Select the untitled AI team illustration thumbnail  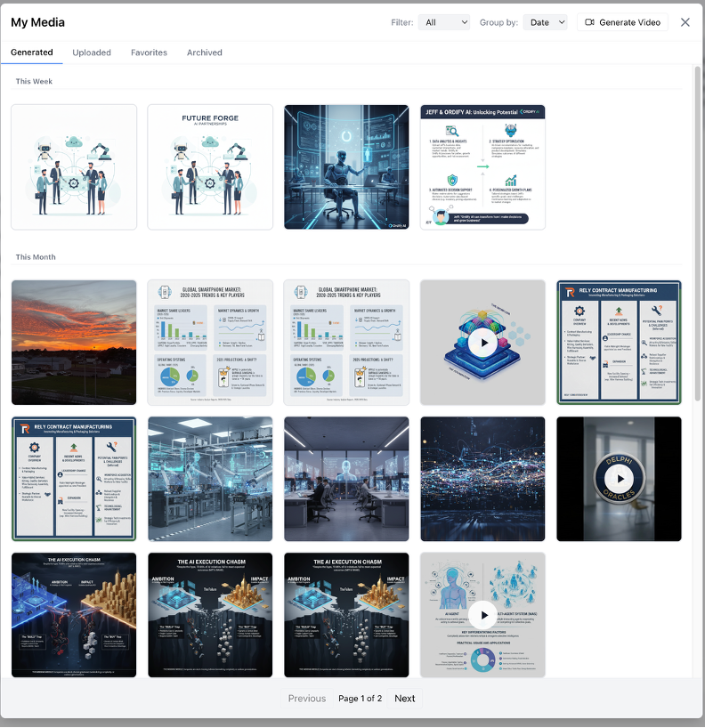pos(74,167)
